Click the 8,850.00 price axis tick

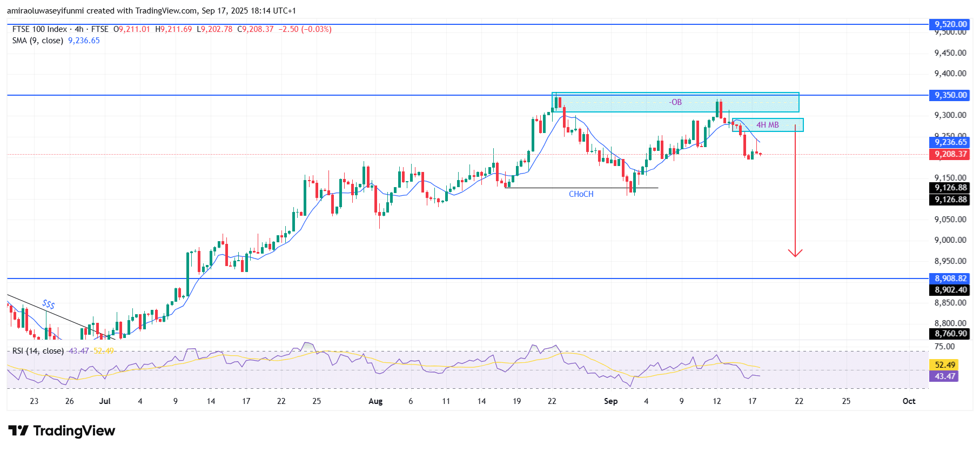pos(950,303)
